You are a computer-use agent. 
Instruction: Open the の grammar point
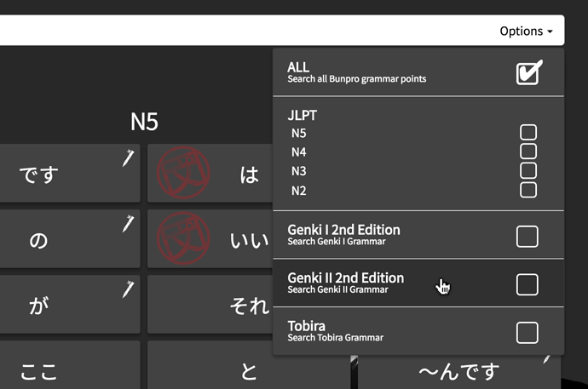tap(70, 238)
